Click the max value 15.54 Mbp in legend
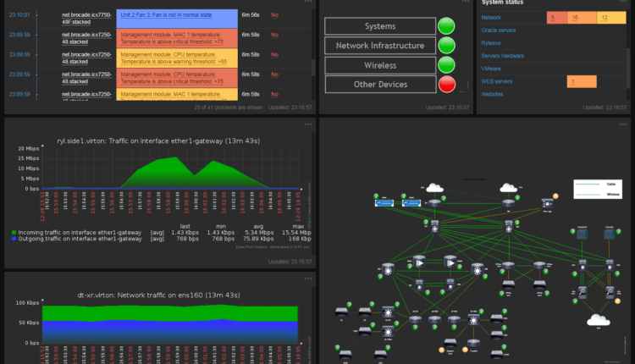Screen dimensions: 635x364 coord(296,233)
